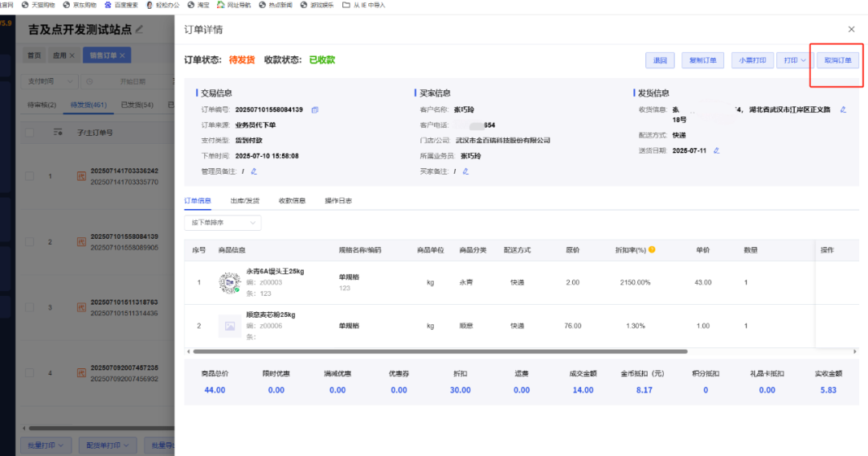
Task: Edit the 送货日期 2025-07-11 pencil icon
Action: (x=716, y=150)
